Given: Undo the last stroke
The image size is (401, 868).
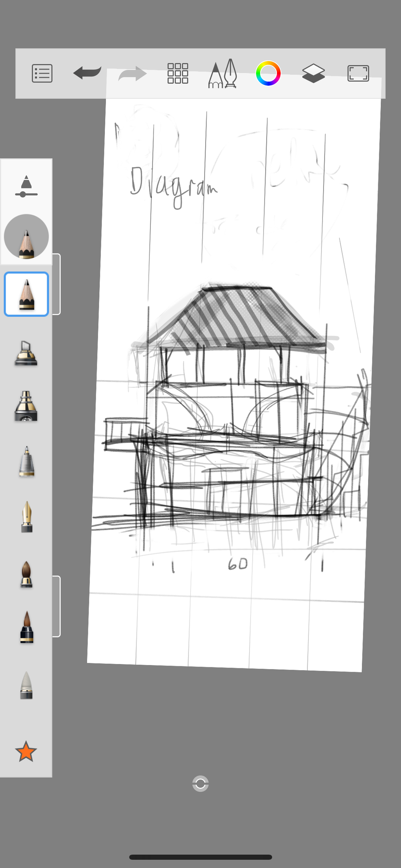Looking at the screenshot, I should click(x=87, y=73).
